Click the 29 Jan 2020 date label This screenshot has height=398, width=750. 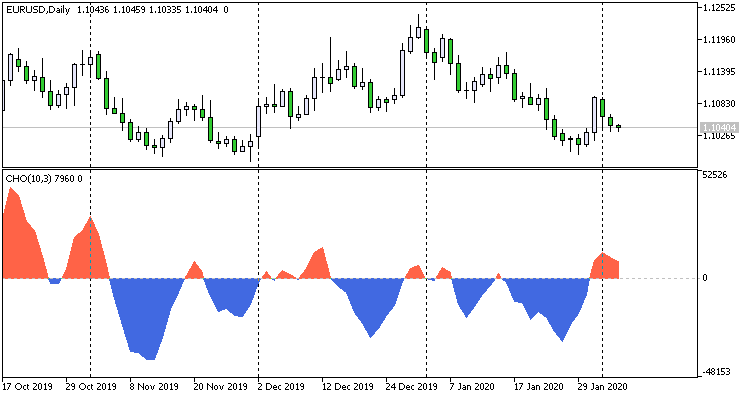[603, 386]
